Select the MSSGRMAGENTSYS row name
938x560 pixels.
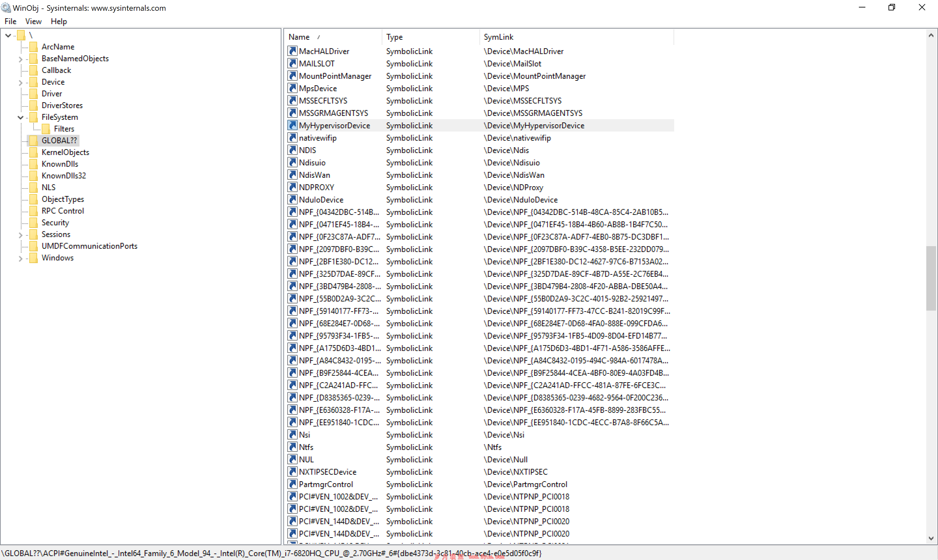pyautogui.click(x=333, y=113)
